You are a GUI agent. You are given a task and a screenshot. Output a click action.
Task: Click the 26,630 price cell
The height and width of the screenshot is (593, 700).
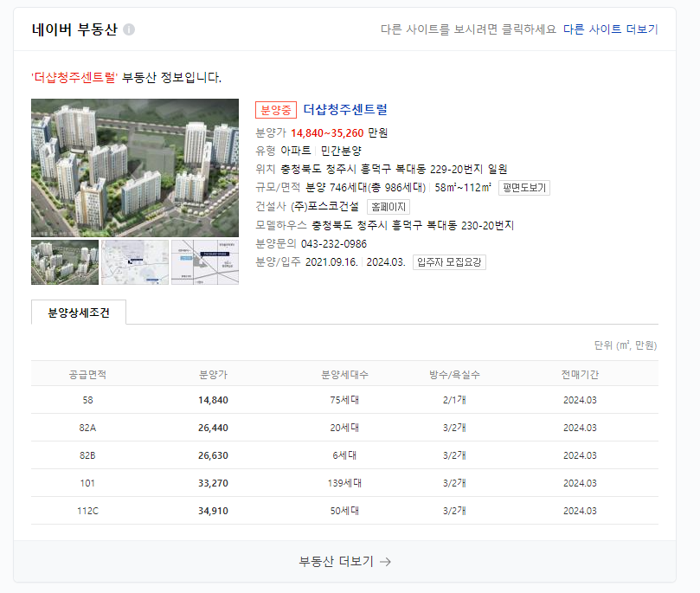pos(213,455)
